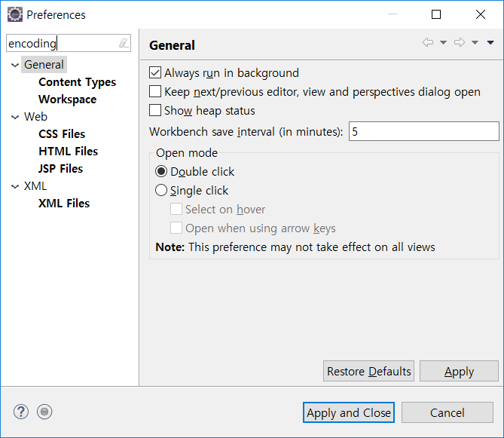Select Double click open mode

[x=161, y=171]
